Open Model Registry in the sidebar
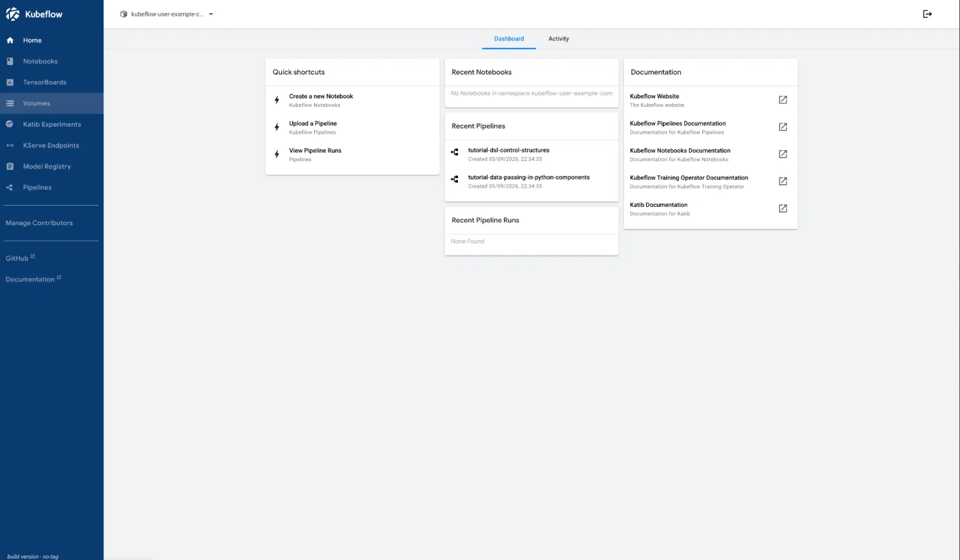960x560 pixels. click(51, 167)
